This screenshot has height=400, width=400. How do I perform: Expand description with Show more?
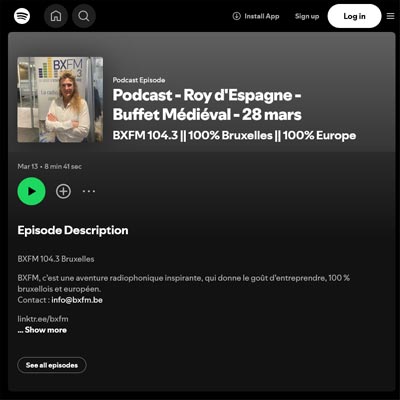42,330
